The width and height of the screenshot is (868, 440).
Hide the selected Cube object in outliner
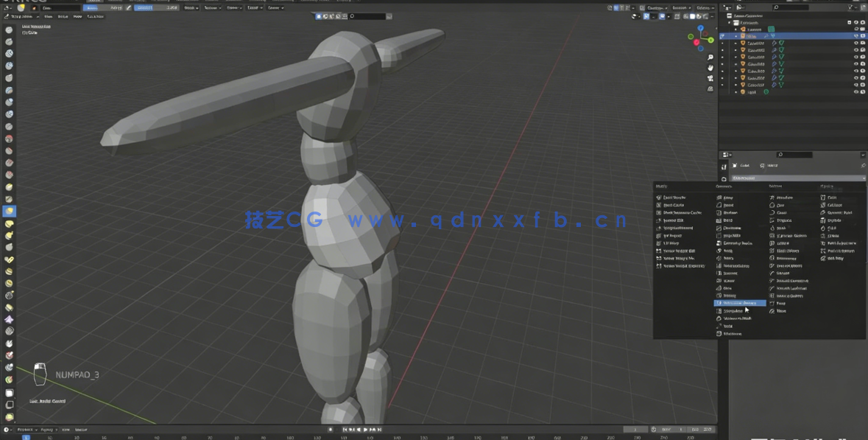855,35
